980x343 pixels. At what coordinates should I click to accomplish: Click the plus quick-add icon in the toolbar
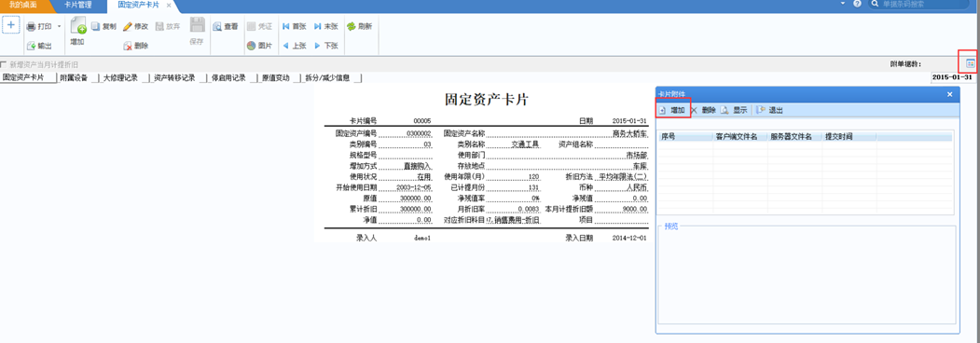coord(10,25)
